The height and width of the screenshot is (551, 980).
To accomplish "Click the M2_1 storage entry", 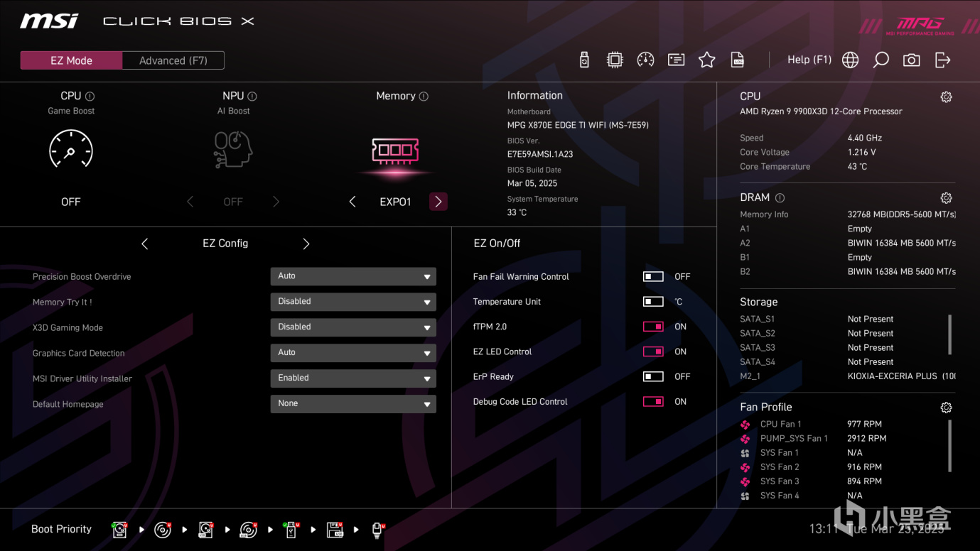I will coord(848,376).
